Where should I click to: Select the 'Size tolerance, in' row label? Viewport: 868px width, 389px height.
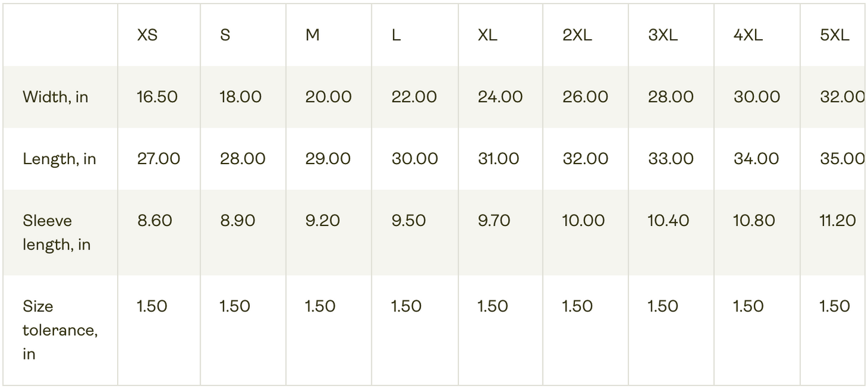point(59,329)
